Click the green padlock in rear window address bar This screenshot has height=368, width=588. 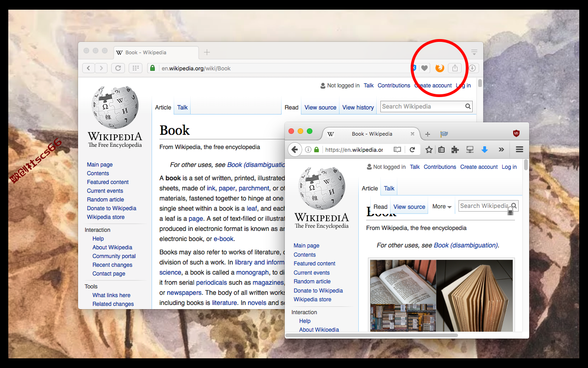pos(153,68)
